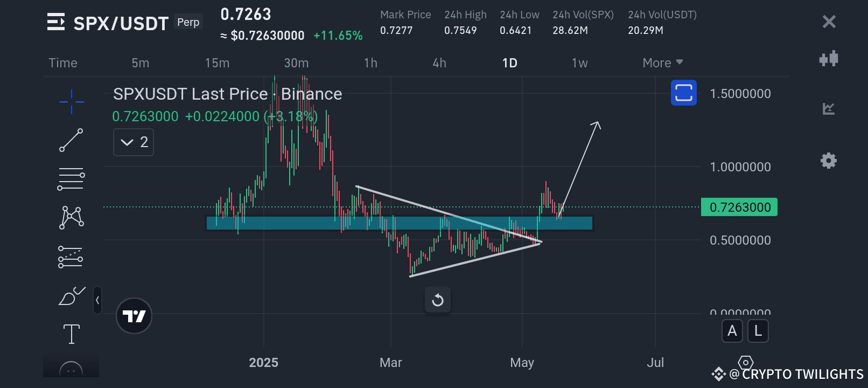Collapse the drawing toolbar side arrow
Viewport: 868px width, 388px height.
pyautogui.click(x=97, y=300)
